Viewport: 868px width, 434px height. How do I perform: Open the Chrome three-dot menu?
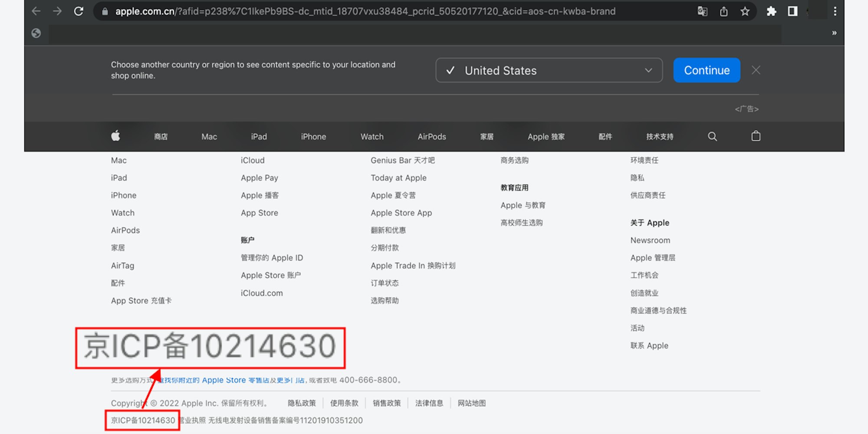(835, 11)
